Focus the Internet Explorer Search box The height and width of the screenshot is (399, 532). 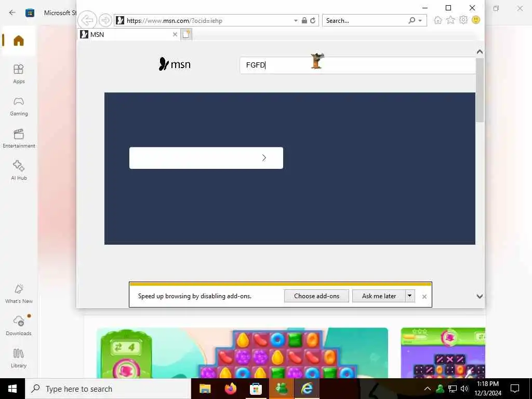coord(365,21)
